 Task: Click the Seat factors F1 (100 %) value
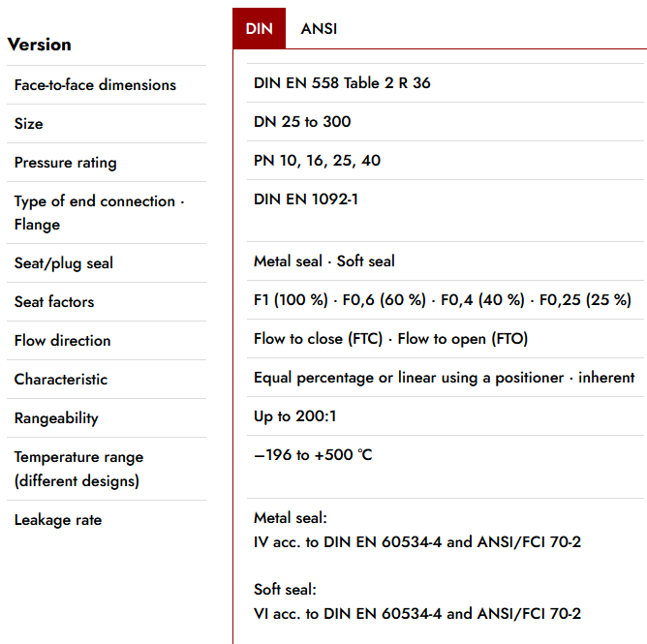(291, 300)
